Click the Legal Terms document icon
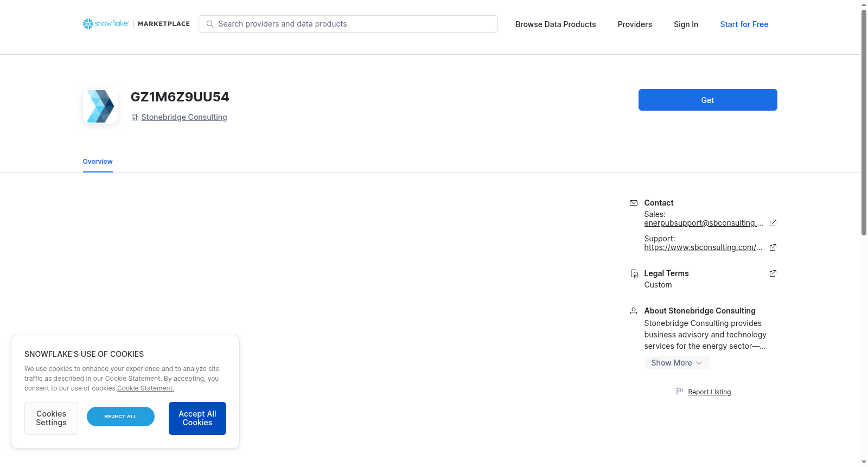This screenshot has width=868, height=467. (x=634, y=273)
